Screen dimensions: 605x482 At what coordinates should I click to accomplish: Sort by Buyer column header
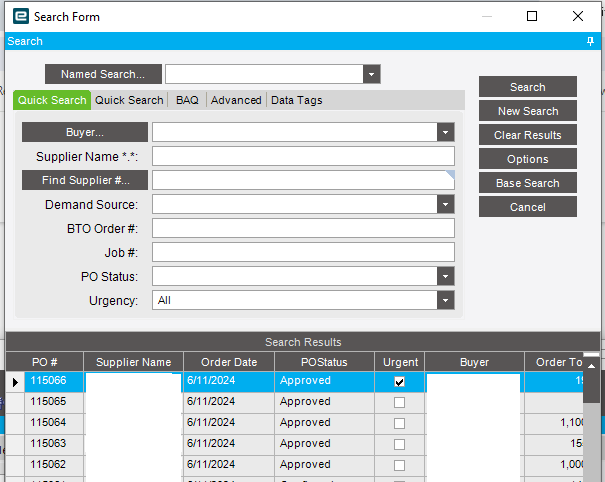474,362
